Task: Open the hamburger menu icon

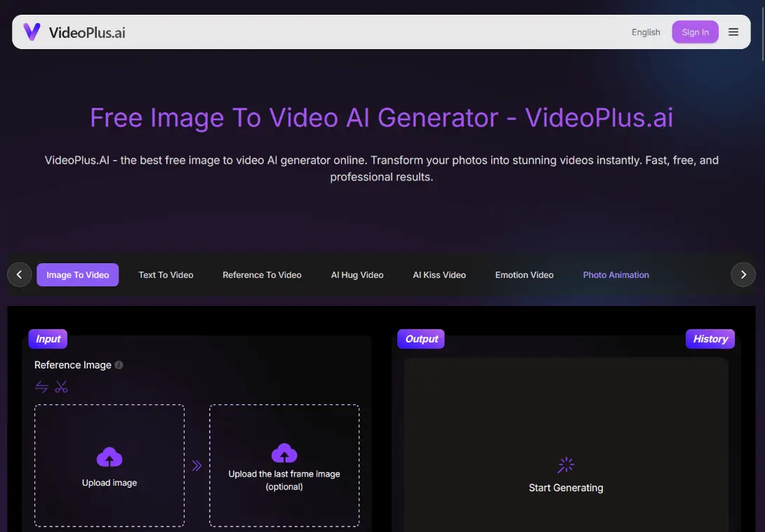Action: (x=733, y=32)
